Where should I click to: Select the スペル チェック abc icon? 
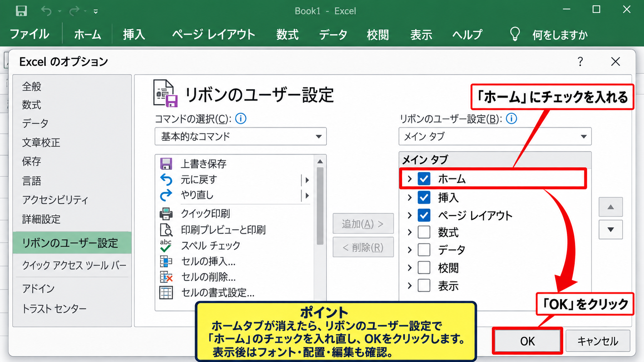point(166,245)
